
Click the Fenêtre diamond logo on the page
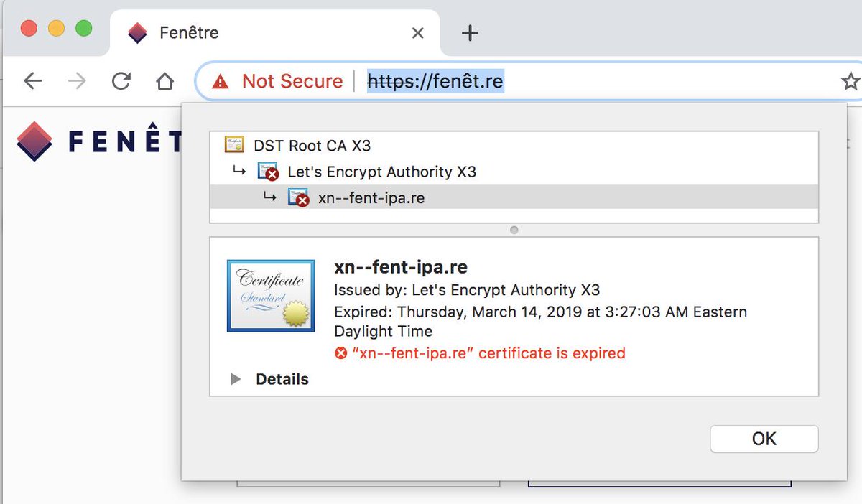click(34, 141)
